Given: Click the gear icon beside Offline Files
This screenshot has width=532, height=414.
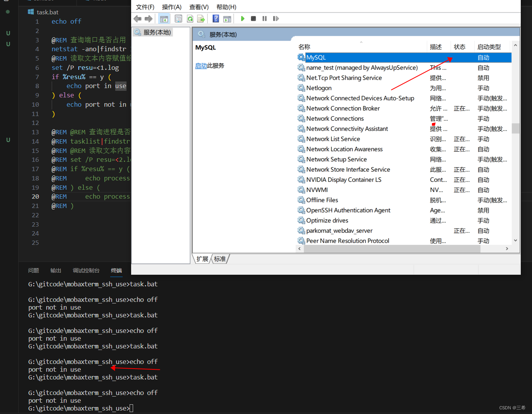Looking at the screenshot, I should click(x=301, y=200).
